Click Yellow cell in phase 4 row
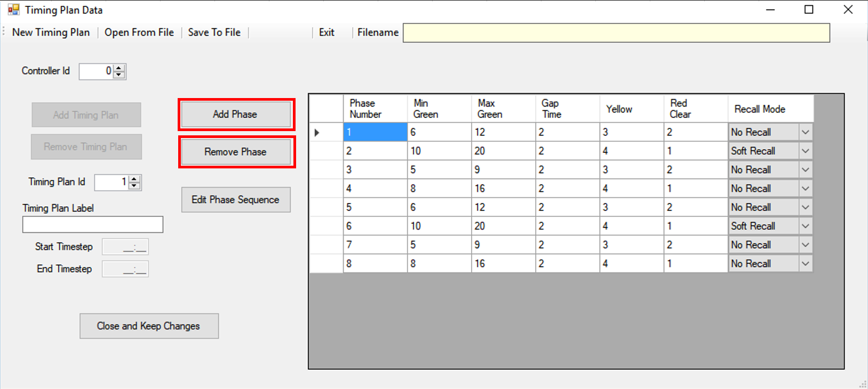The image size is (868, 389). tap(632, 188)
